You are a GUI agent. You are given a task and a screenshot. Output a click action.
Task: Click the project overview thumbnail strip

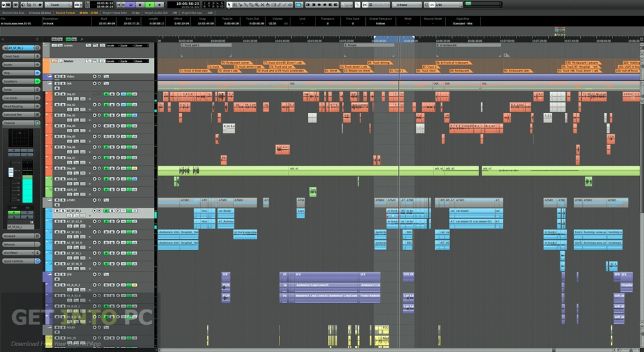[560, 31]
